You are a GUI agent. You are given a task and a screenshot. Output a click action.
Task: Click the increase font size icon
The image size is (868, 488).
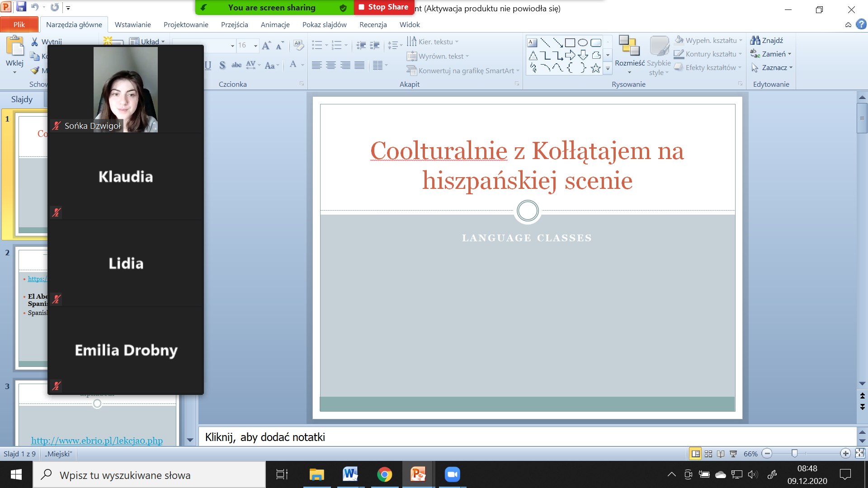(x=266, y=45)
